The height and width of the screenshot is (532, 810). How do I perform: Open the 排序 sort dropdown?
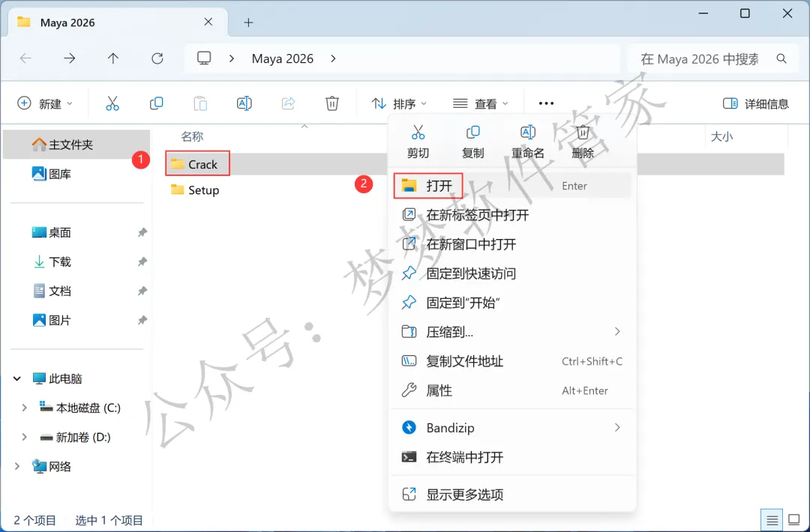[399, 103]
